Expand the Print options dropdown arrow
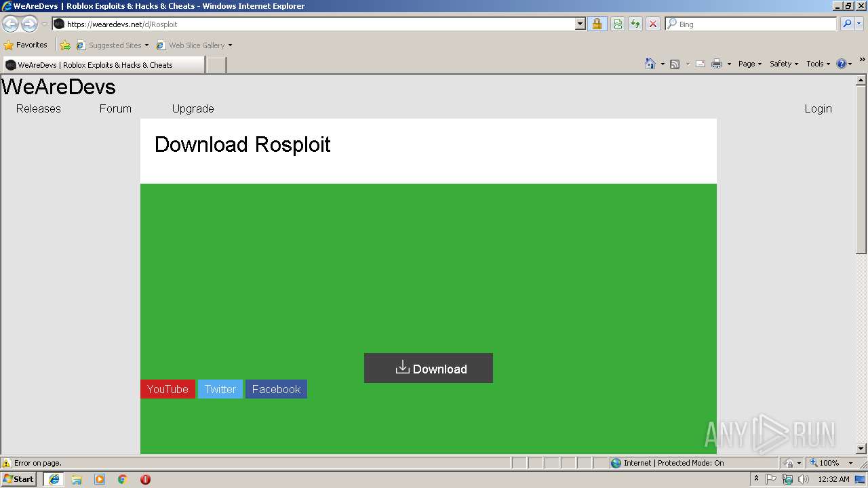868x488 pixels. click(729, 64)
